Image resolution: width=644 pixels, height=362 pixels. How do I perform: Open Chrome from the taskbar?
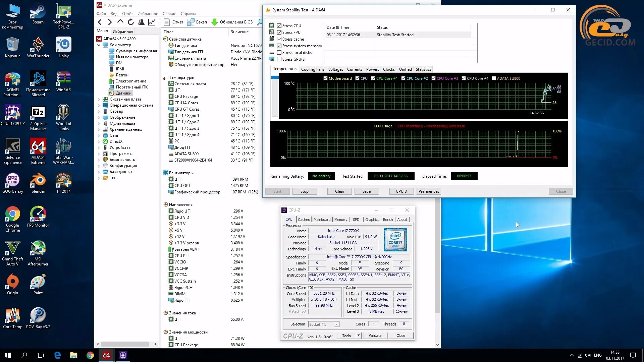90,355
